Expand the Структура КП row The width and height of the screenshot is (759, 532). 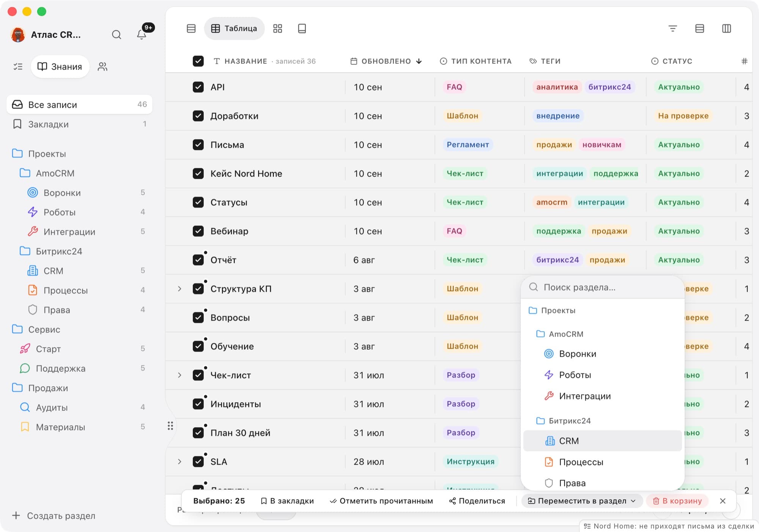(180, 289)
